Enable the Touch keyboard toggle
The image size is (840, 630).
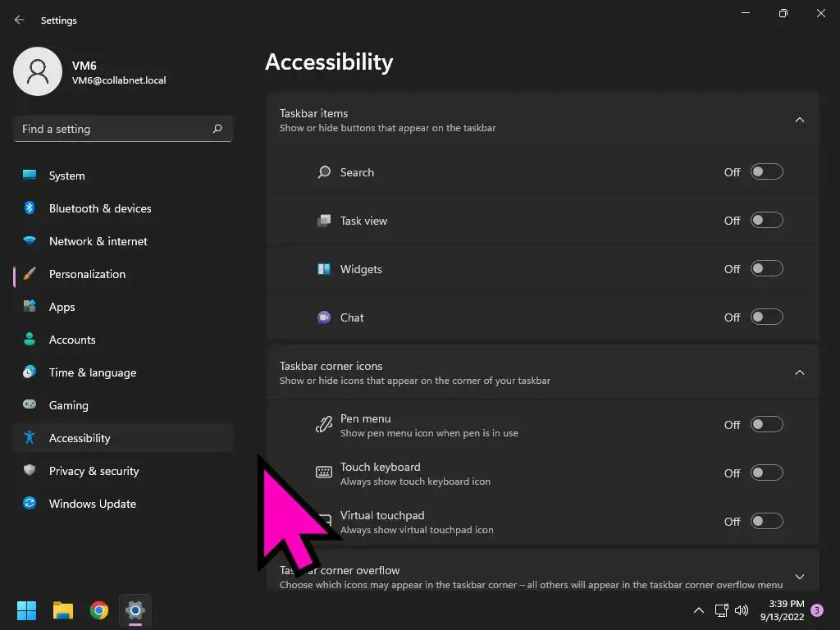coord(766,473)
